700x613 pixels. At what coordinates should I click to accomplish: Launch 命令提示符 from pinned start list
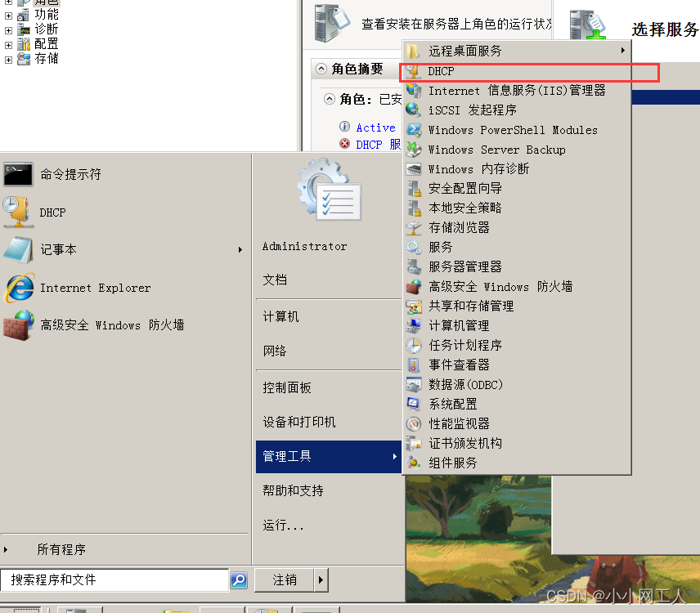[x=125, y=174]
